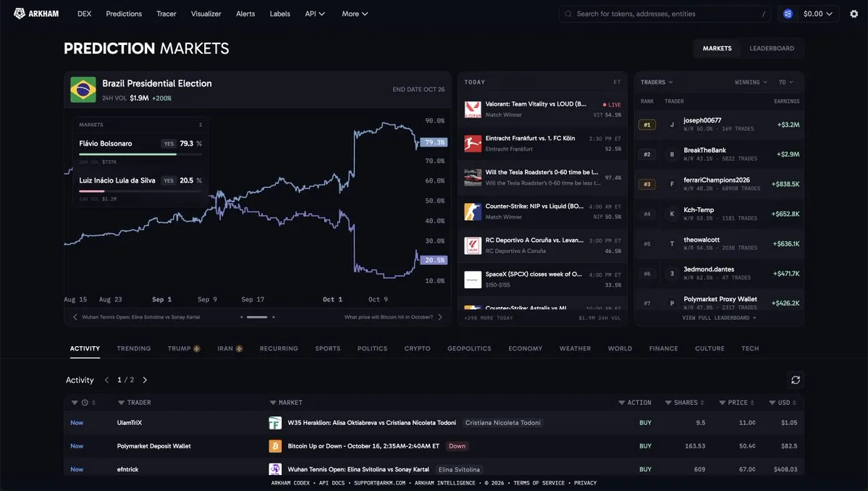
Task: Switch to the Trending tab
Action: [133, 348]
